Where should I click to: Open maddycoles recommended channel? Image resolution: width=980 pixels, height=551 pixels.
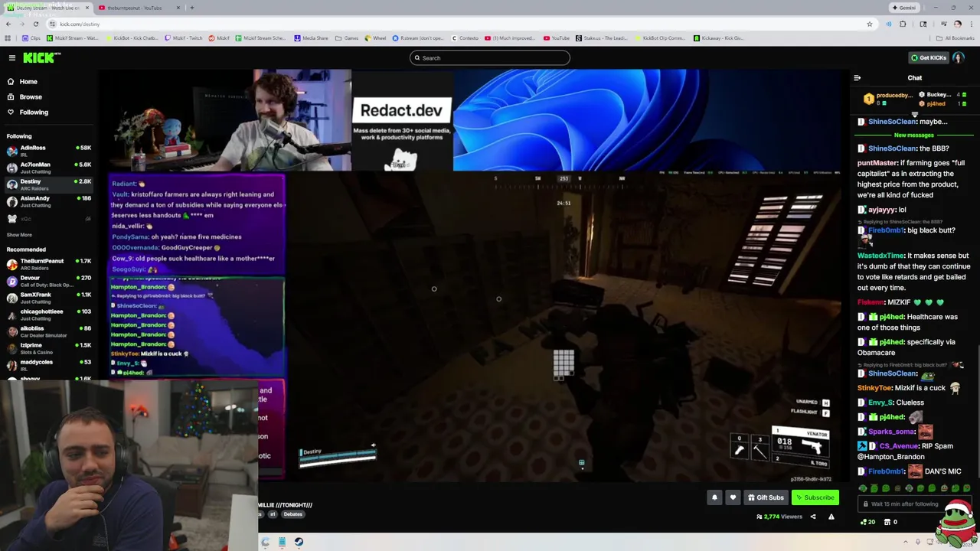point(47,365)
